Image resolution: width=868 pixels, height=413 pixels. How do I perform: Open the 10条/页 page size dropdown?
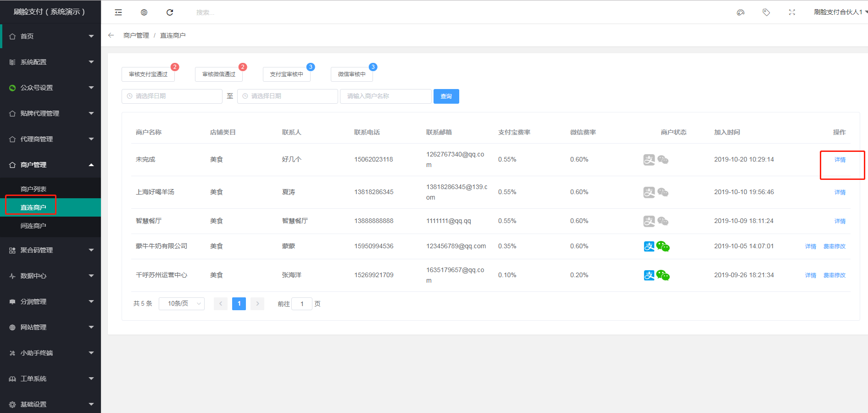(182, 304)
